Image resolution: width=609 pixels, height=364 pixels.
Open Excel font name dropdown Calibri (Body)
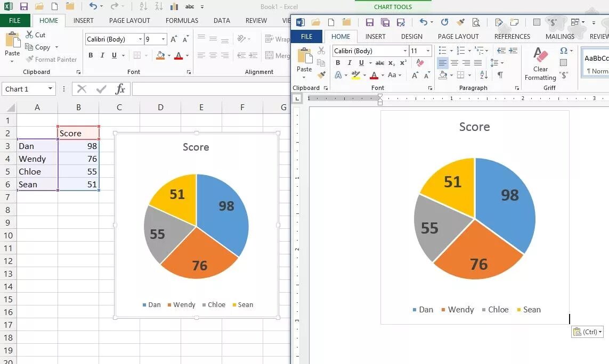click(140, 39)
